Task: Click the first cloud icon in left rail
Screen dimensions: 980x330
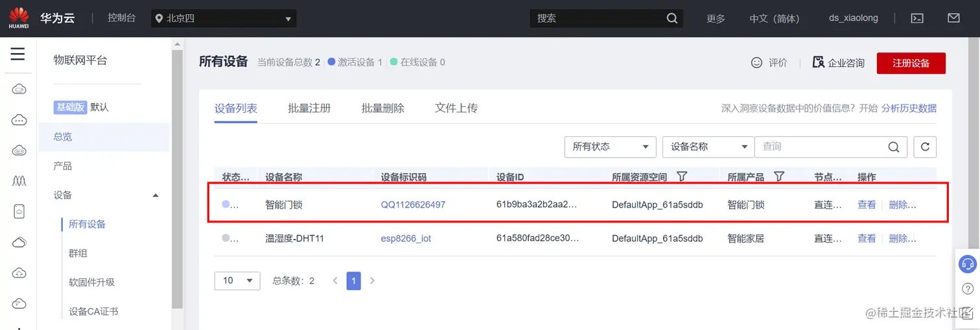Action: [19, 89]
